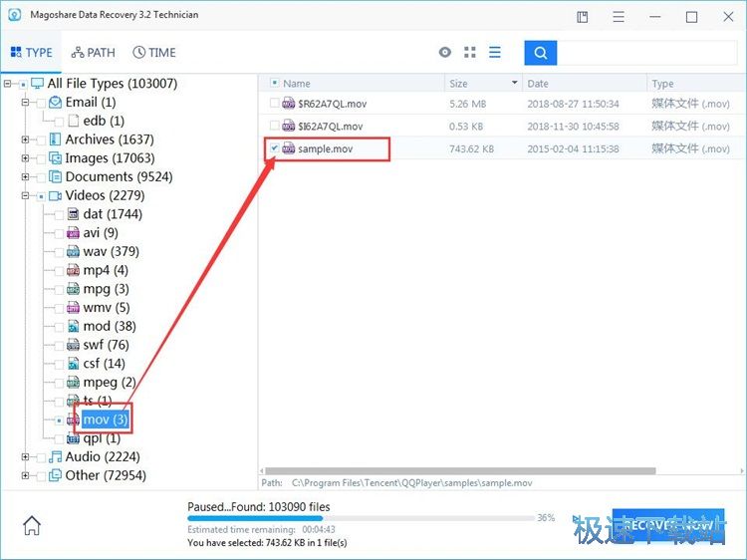Switch to the TYPE view tab
Image resolution: width=747 pixels, height=560 pixels.
click(31, 53)
